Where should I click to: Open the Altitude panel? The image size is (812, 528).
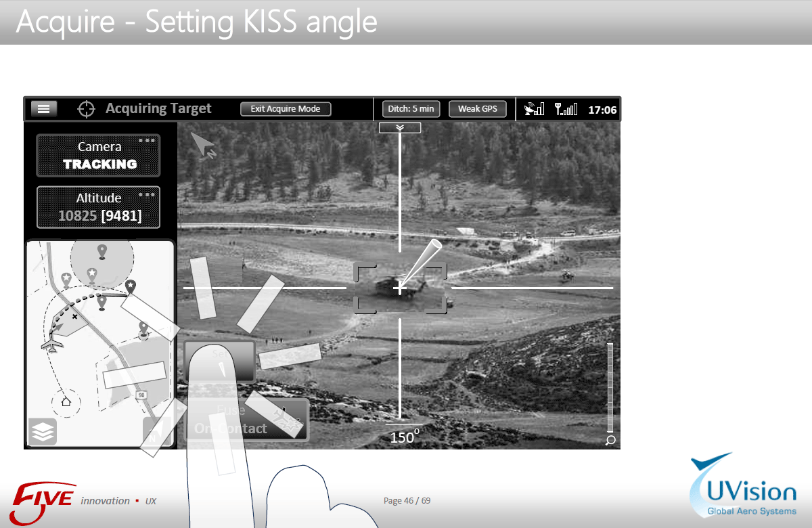pyautogui.click(x=99, y=207)
